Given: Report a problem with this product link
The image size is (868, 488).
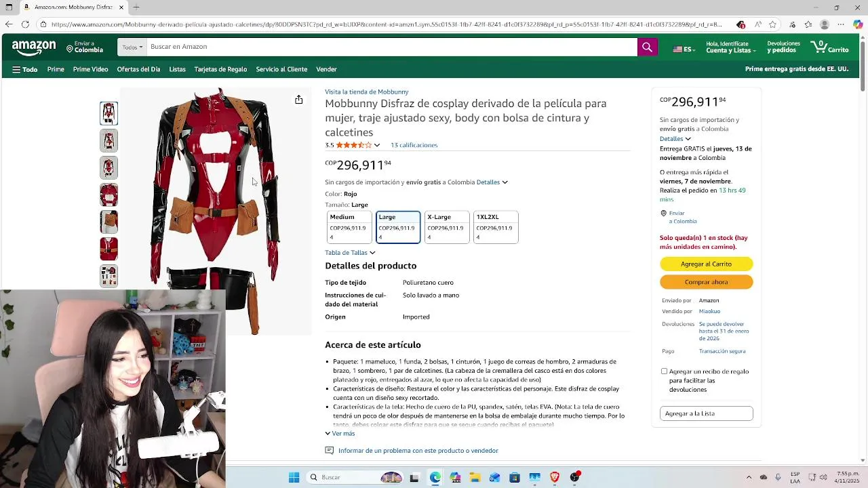Looking at the screenshot, I should coord(418,451).
